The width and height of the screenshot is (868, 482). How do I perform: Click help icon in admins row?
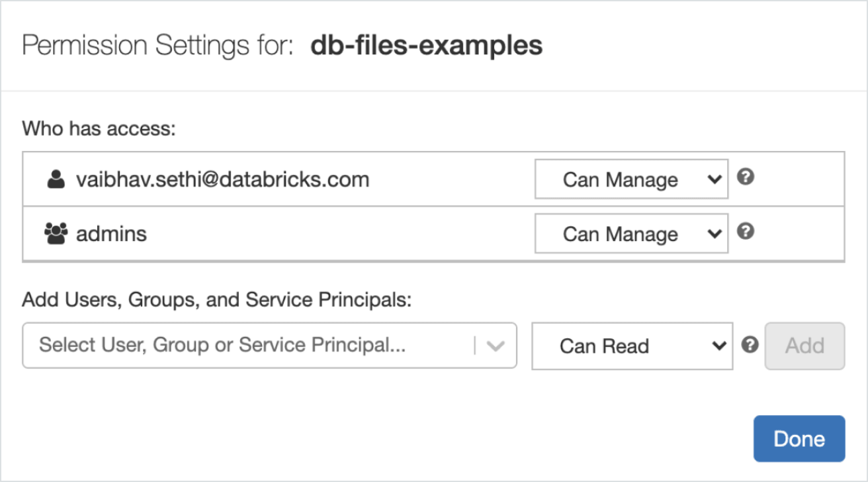click(746, 232)
